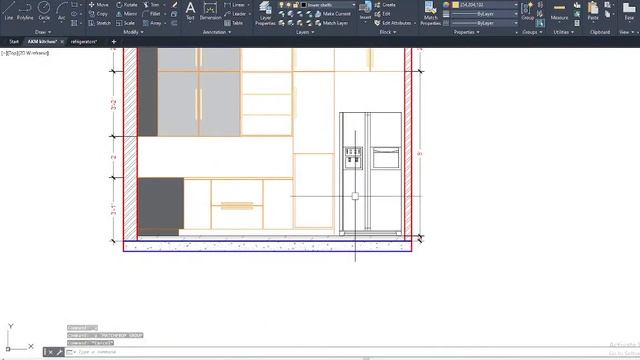Select the Text annotation tool
640x360 pixels.
[x=190, y=11]
